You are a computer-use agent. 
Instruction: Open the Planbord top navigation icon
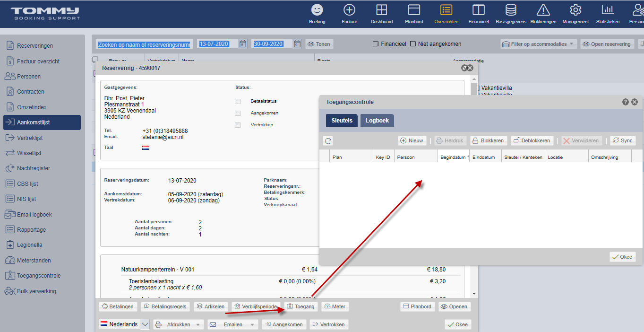pyautogui.click(x=414, y=14)
